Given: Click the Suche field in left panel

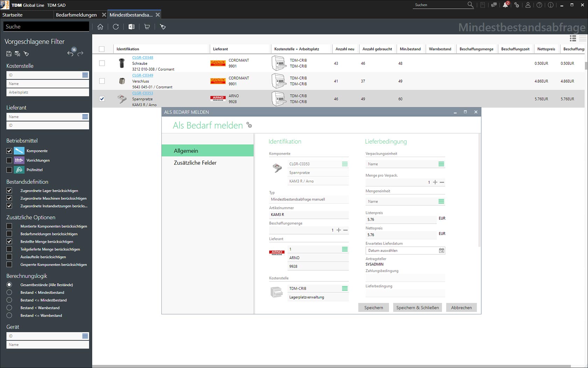Looking at the screenshot, I should [46, 27].
